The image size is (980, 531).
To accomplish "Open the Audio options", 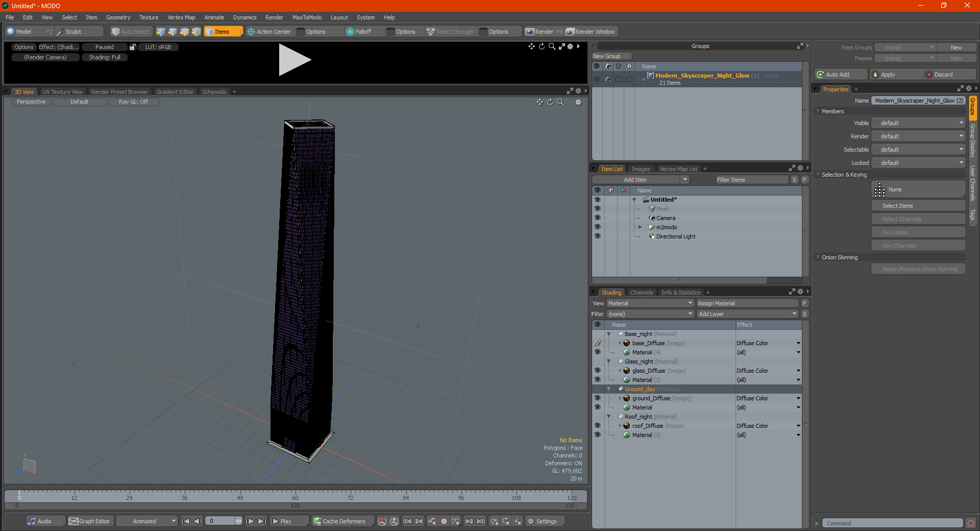I will (x=45, y=521).
